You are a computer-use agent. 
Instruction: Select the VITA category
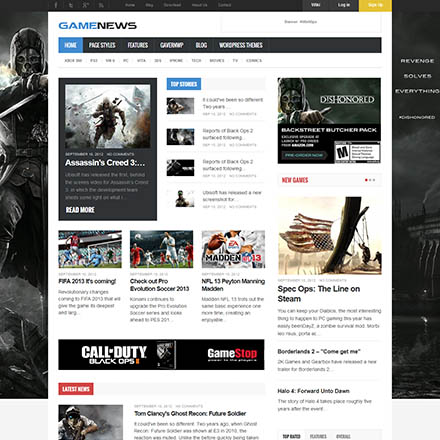pos(141,61)
